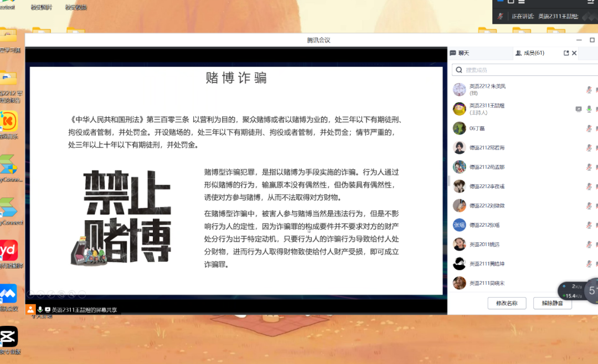
Task: Toggle microphone icon for 英语2212朱美凤
Action: point(589,90)
